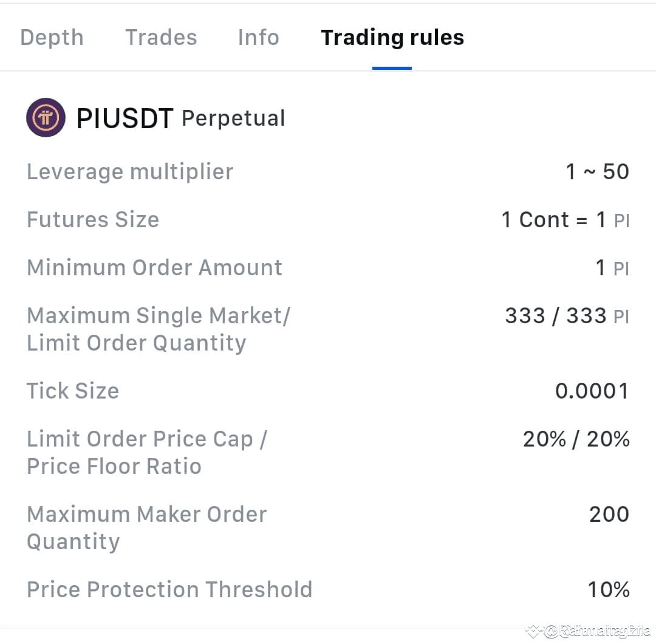Select the Info tab
Screen dimensions: 656x644
point(258,38)
